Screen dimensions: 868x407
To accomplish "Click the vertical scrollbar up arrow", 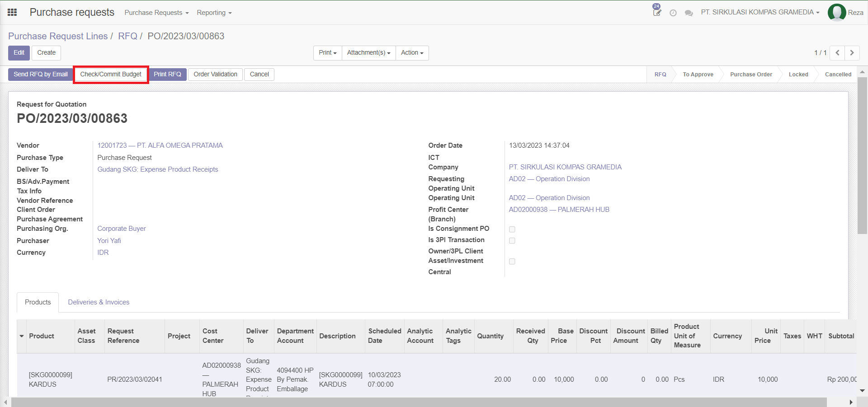I will [862, 72].
